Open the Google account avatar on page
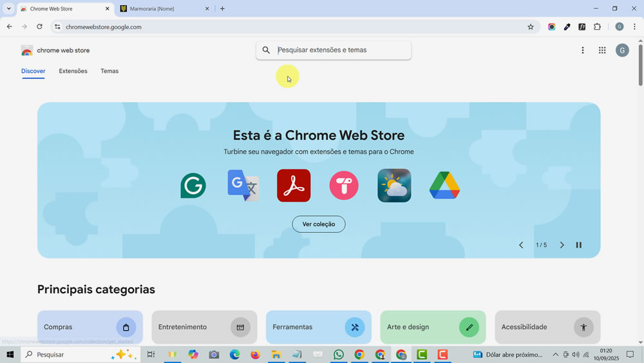The image size is (644, 363). coord(622,50)
